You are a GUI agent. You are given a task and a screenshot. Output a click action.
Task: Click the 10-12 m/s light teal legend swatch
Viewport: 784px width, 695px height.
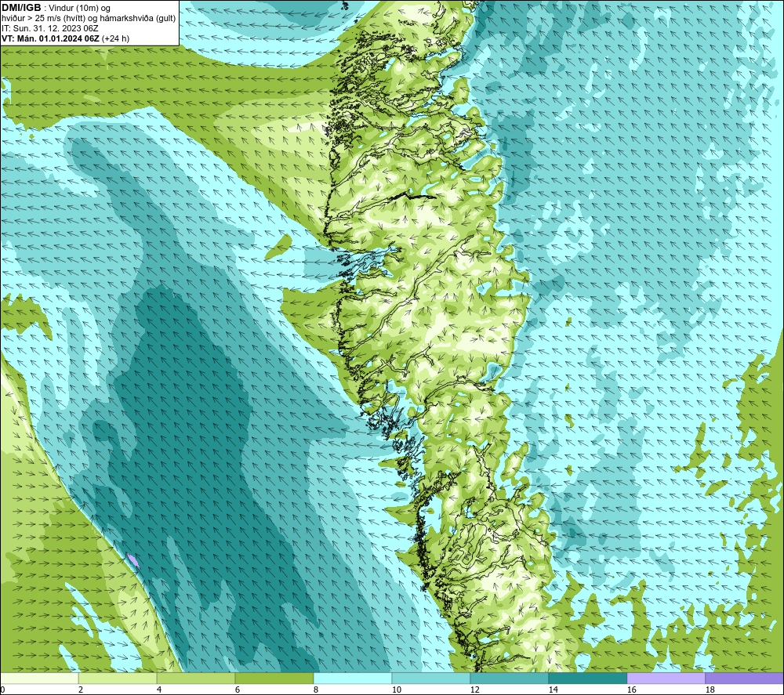tap(430, 679)
